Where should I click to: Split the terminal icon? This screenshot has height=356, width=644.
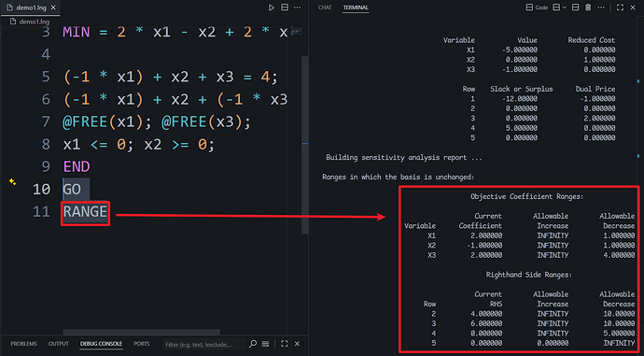coord(576,7)
